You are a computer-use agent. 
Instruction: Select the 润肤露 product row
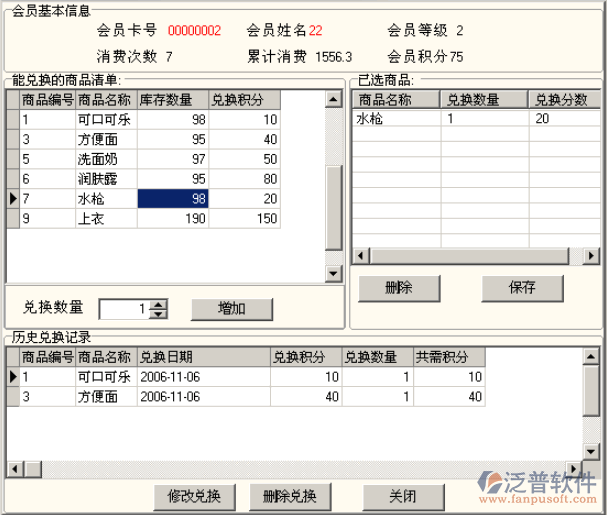click(x=105, y=179)
